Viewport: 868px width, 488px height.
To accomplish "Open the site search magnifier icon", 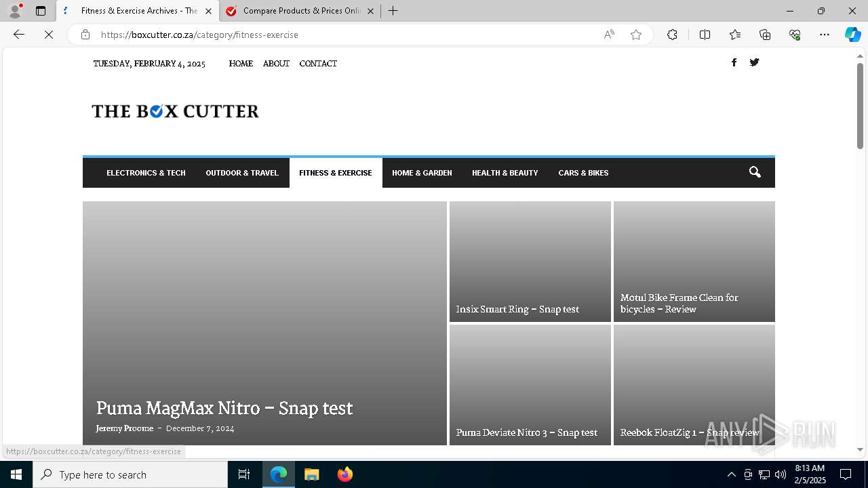I will click(x=755, y=172).
